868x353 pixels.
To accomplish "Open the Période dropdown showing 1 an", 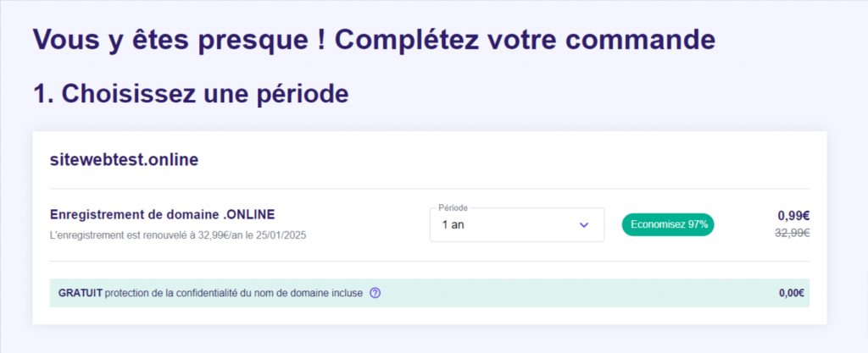I will [516, 225].
